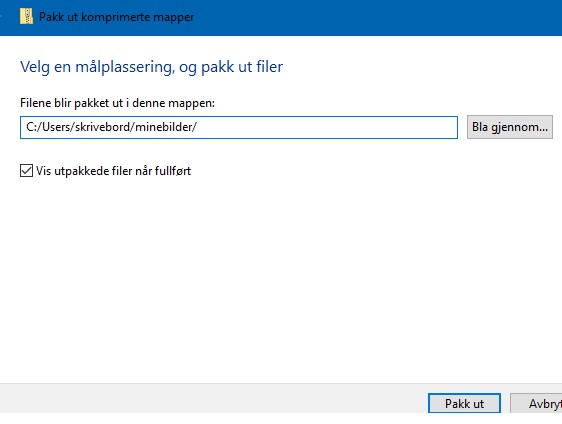Click the empty white dialog area

[281, 280]
